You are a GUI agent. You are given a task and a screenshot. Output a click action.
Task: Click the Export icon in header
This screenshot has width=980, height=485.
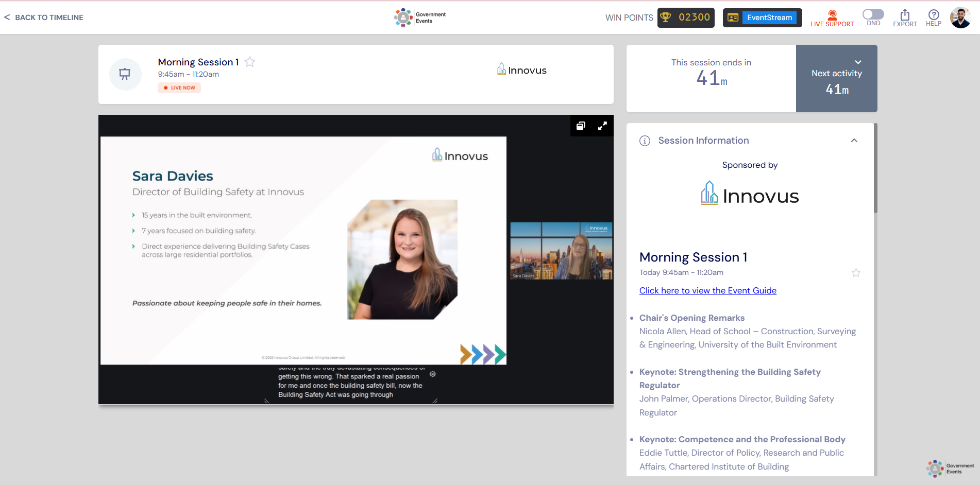pos(904,15)
